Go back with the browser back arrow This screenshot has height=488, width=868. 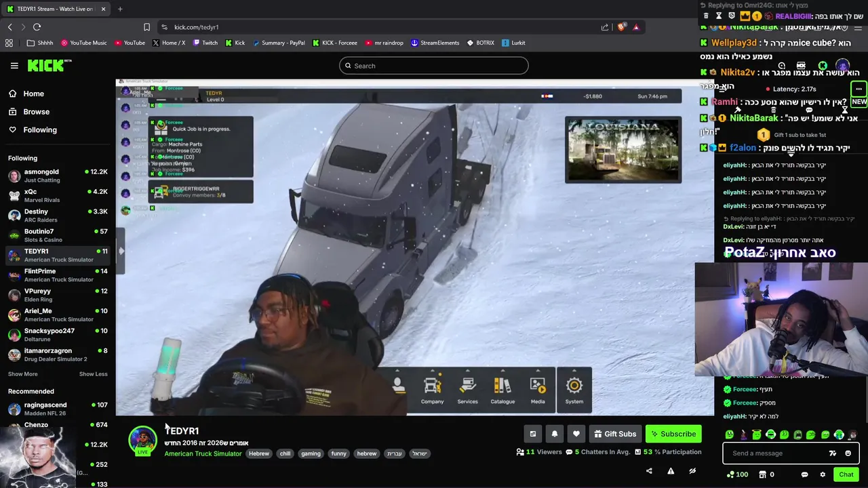(x=9, y=27)
